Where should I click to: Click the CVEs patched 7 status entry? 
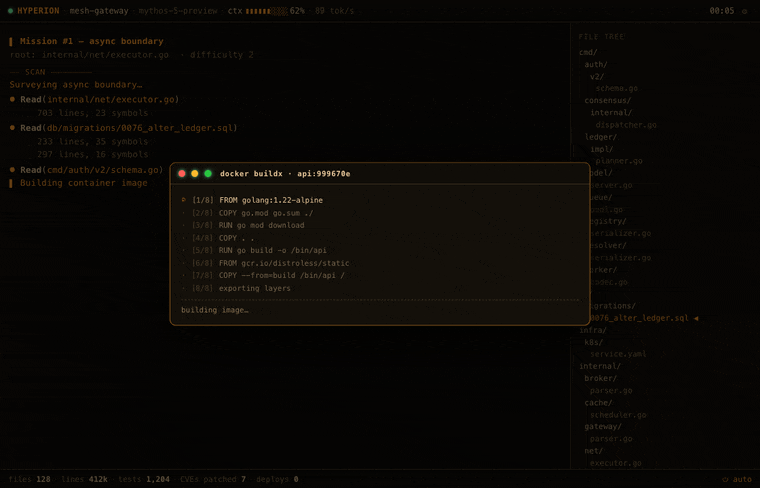pos(213,479)
